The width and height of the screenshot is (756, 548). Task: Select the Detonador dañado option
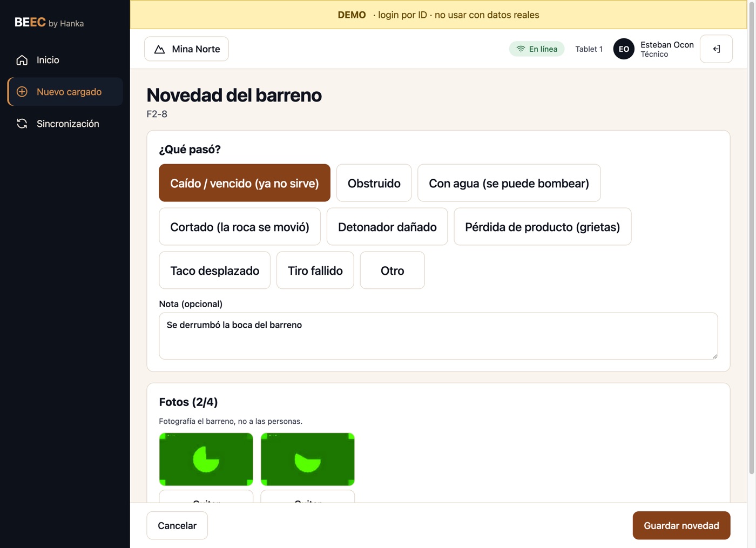387,227
